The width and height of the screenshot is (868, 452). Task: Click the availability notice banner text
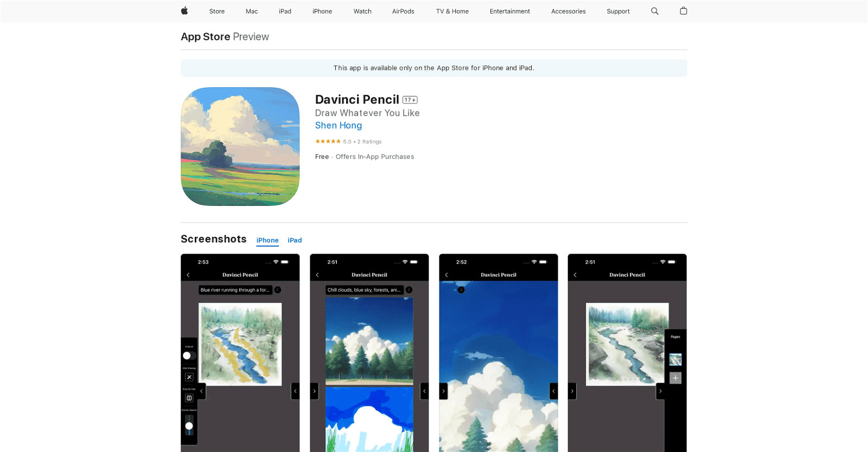point(434,68)
